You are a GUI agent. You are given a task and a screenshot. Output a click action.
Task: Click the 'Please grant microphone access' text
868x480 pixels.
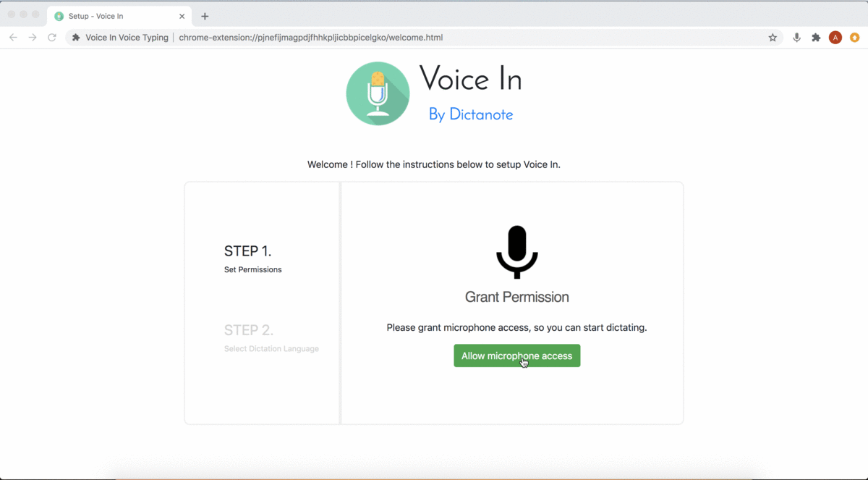(x=516, y=327)
